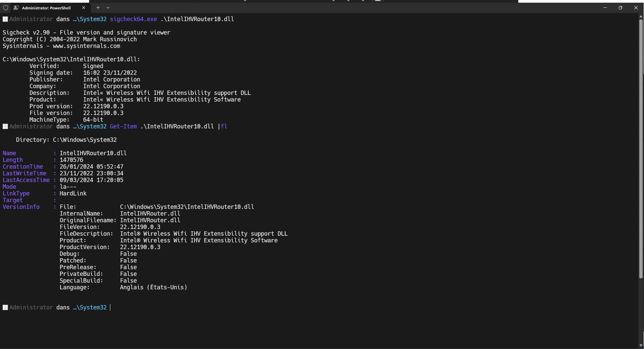Screen dimensions: 644x349
Task: Click signing date value 16:02 23/11/2022
Action: (110, 73)
